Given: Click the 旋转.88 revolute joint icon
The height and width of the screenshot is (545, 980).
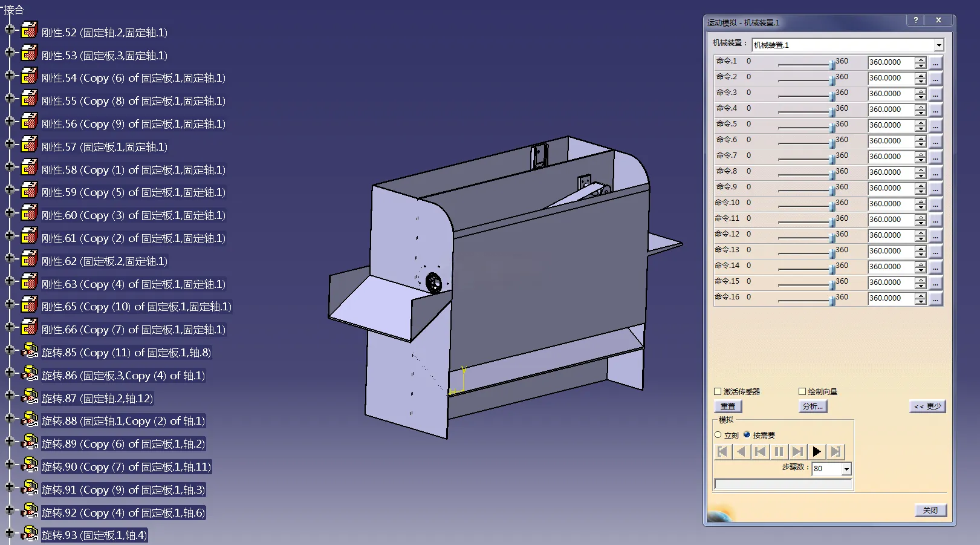Looking at the screenshot, I should tap(29, 419).
